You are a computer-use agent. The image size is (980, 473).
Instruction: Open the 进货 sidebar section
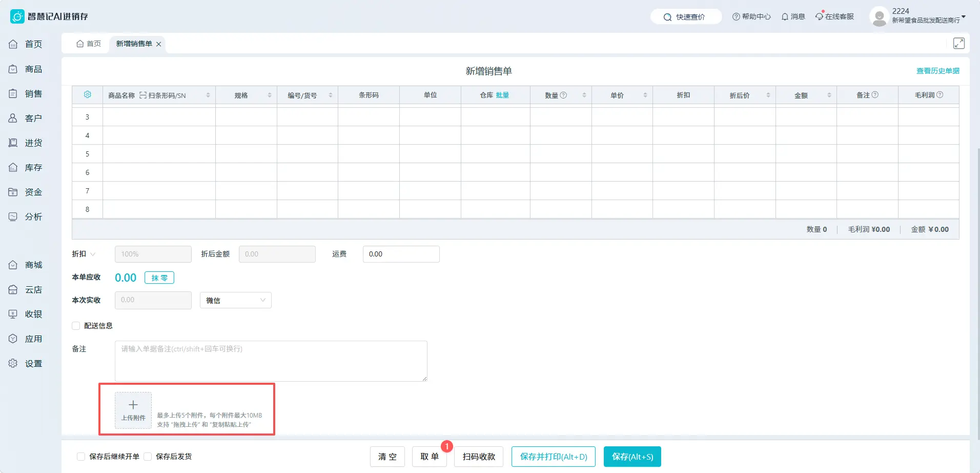[x=26, y=143]
